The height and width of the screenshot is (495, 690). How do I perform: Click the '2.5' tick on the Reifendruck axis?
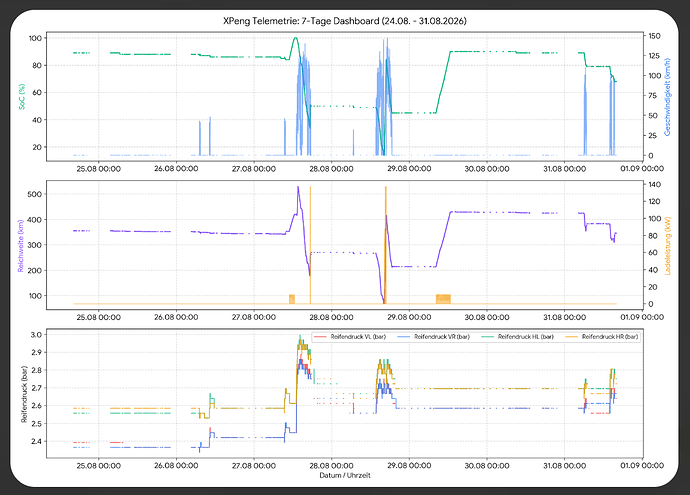[x=37, y=424]
